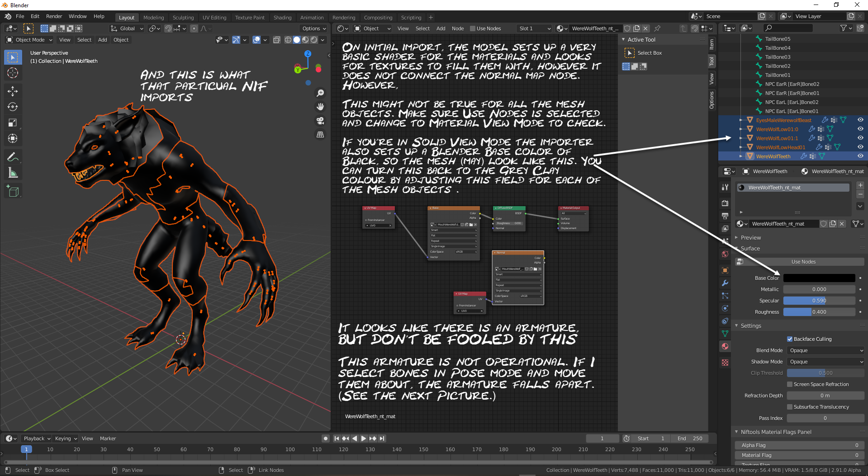
Task: Enable Screen Space Refraction
Action: [790, 384]
